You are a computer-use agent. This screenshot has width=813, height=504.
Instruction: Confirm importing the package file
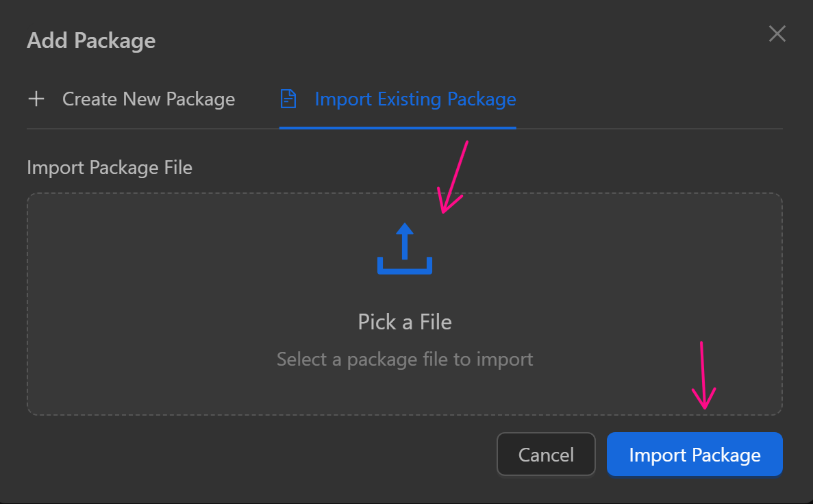(695, 454)
